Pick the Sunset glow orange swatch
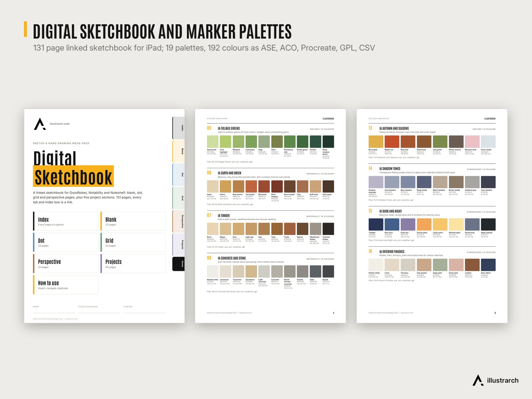Viewport: 532px width, 399px height. tap(424, 224)
